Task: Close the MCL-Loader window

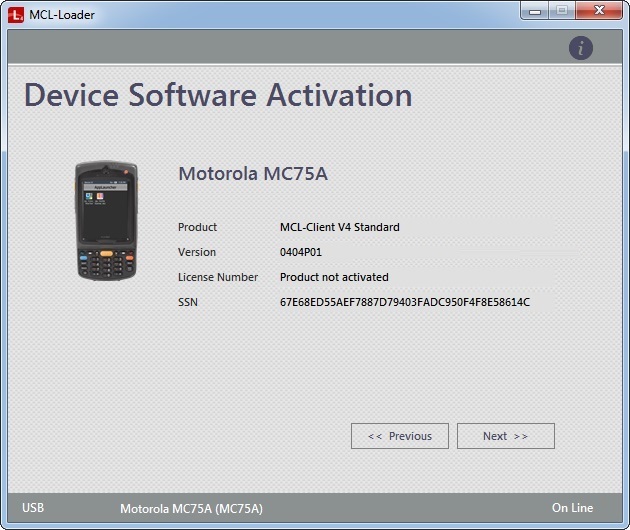Action: point(600,11)
